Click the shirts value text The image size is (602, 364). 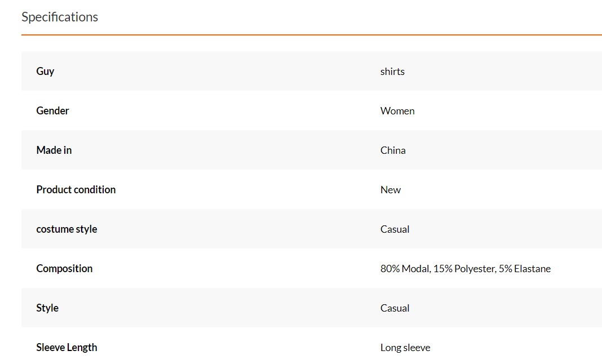pos(392,72)
